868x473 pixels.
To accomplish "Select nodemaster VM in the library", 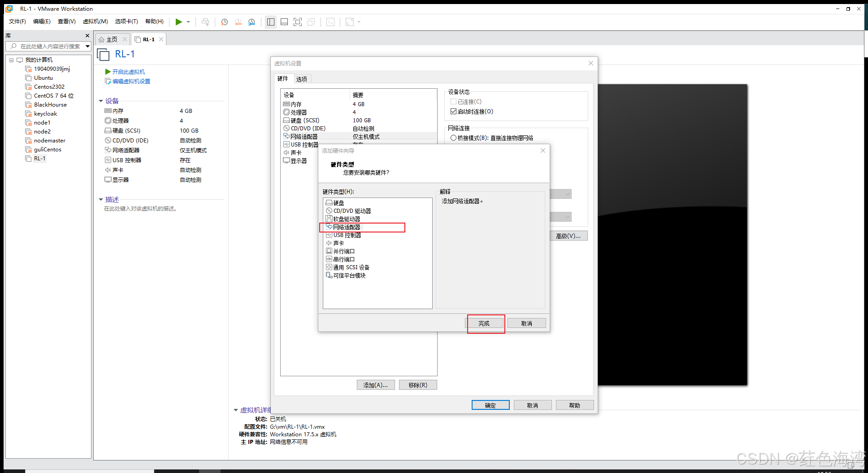I will 49,141.
